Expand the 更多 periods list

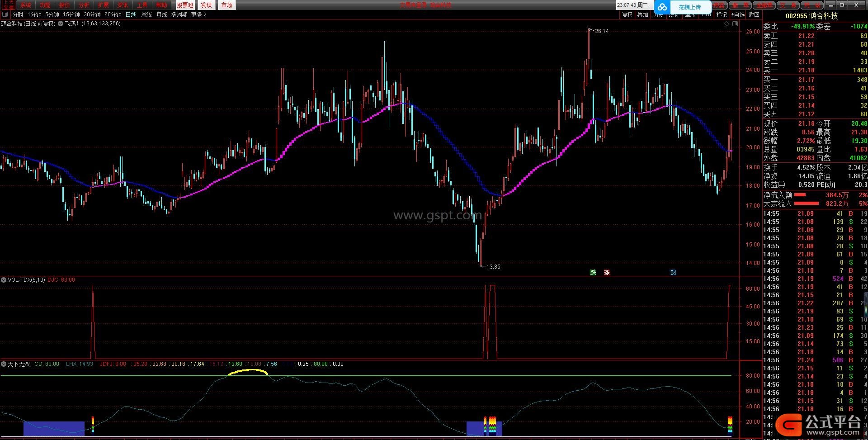(198, 14)
